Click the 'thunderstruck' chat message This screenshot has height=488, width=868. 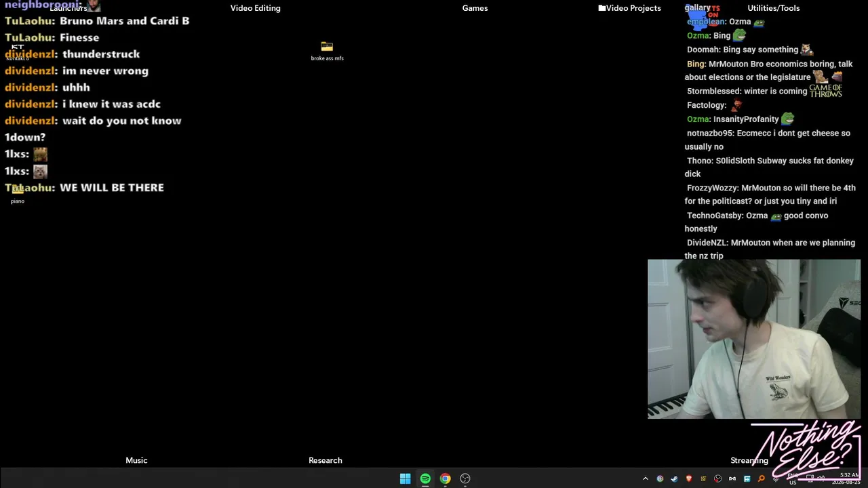coord(72,54)
